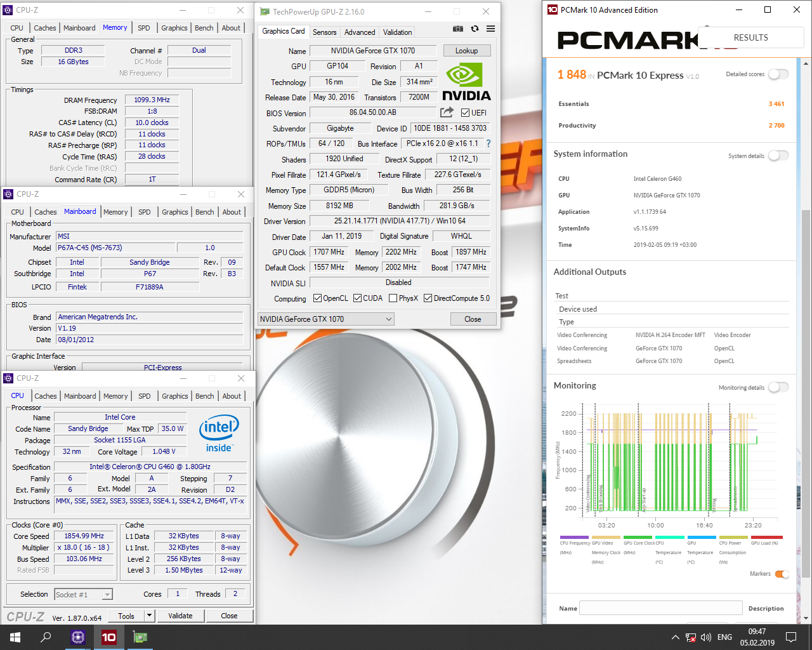Click the Close button in bottom CPU-Z window
812x650 pixels.
[229, 616]
